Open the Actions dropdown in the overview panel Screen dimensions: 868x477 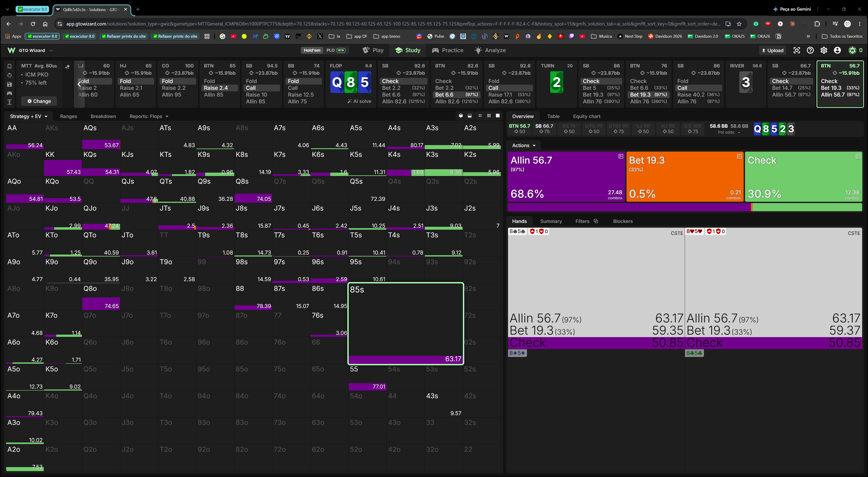(x=524, y=145)
